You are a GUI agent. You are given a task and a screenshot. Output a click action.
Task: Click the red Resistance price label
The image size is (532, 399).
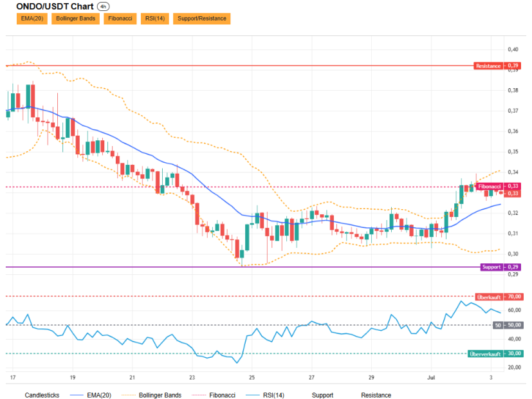(x=497, y=66)
